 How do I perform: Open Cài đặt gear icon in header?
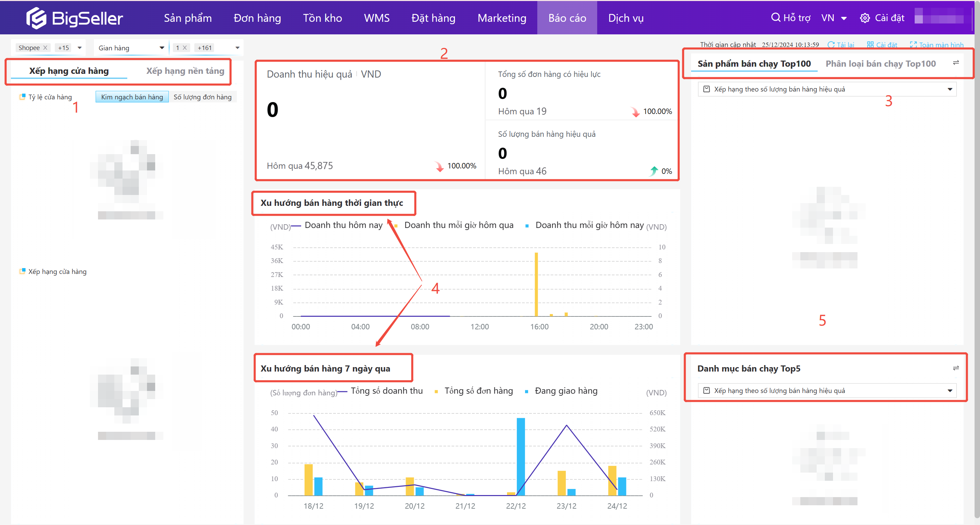(865, 18)
